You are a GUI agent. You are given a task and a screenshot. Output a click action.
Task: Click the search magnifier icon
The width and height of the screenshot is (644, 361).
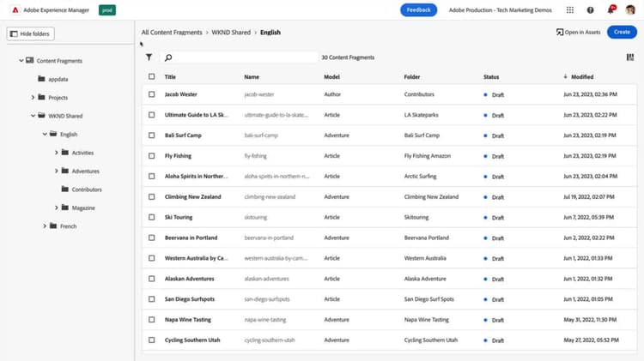[x=168, y=57]
